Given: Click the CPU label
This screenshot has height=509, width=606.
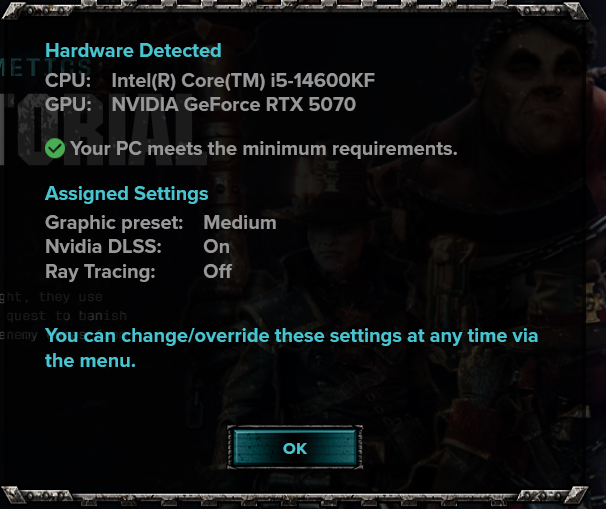Looking at the screenshot, I should (x=68, y=81).
